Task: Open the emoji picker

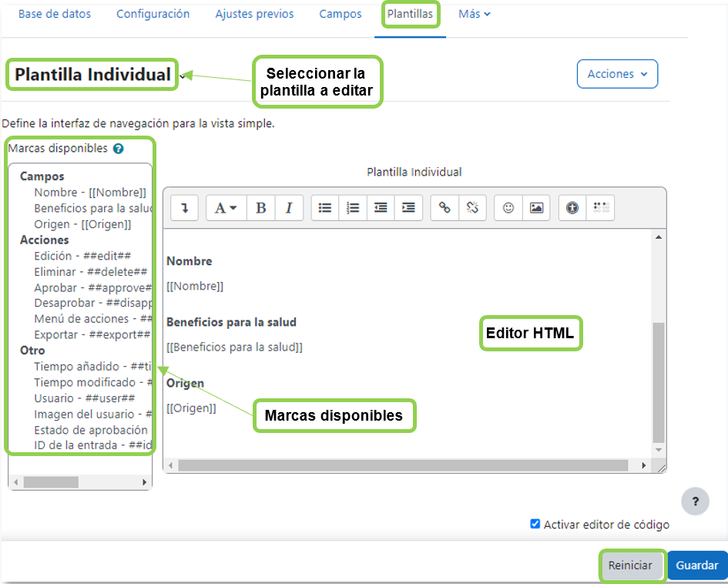Action: pos(508,208)
